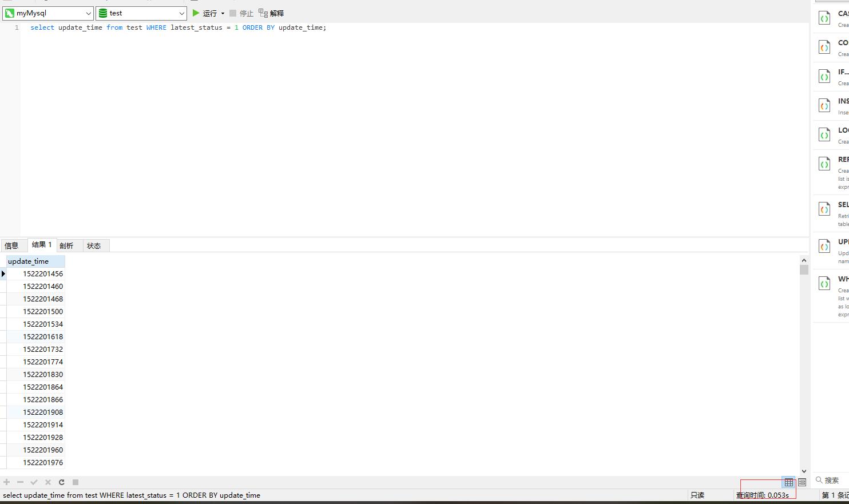Click the delete record minus icon

coord(20,482)
